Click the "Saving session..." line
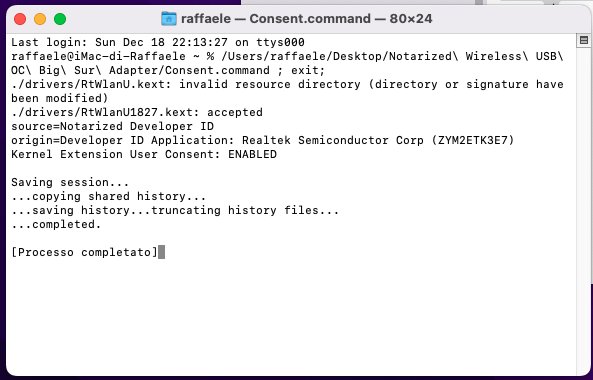This screenshot has height=380, width=593. (70, 182)
